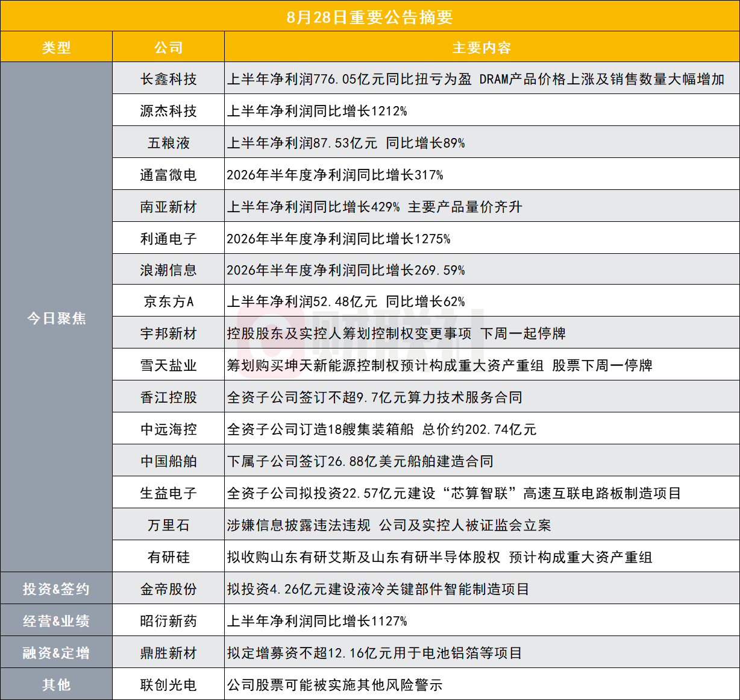Click company name 昭衍新药
The width and height of the screenshot is (740, 700).
[169, 621]
